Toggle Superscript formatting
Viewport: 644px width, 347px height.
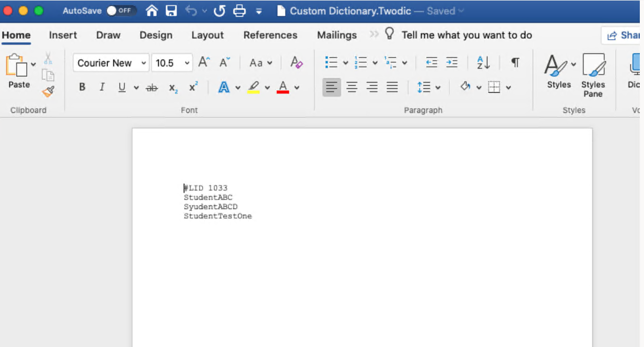pos(193,87)
